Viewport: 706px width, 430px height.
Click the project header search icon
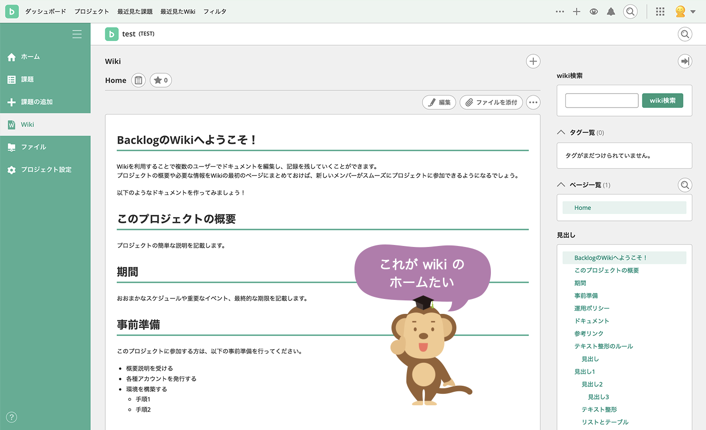click(x=685, y=34)
